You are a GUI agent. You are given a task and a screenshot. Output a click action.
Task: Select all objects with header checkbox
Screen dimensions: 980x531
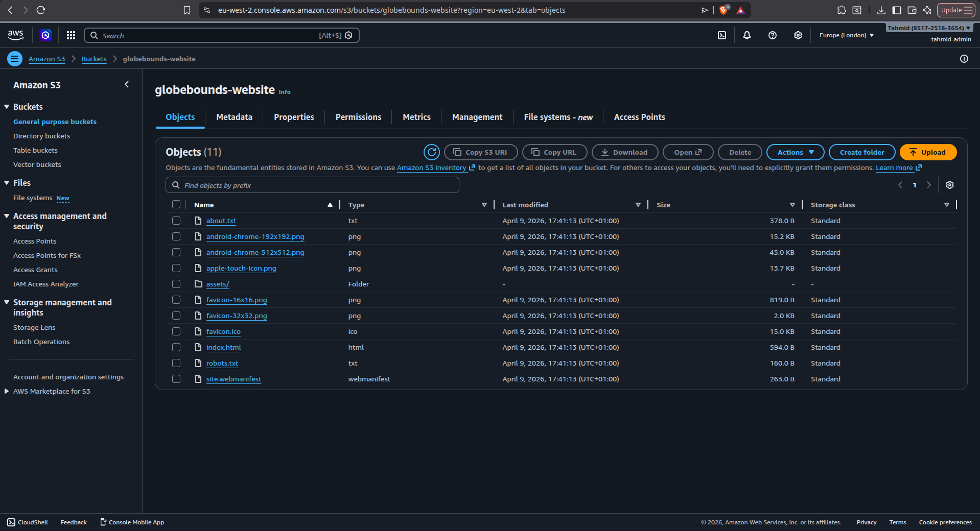click(176, 205)
